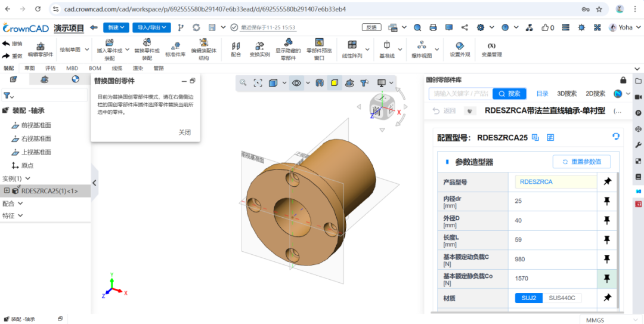
Task: Switch to the 渲染 tab
Action: click(x=138, y=68)
